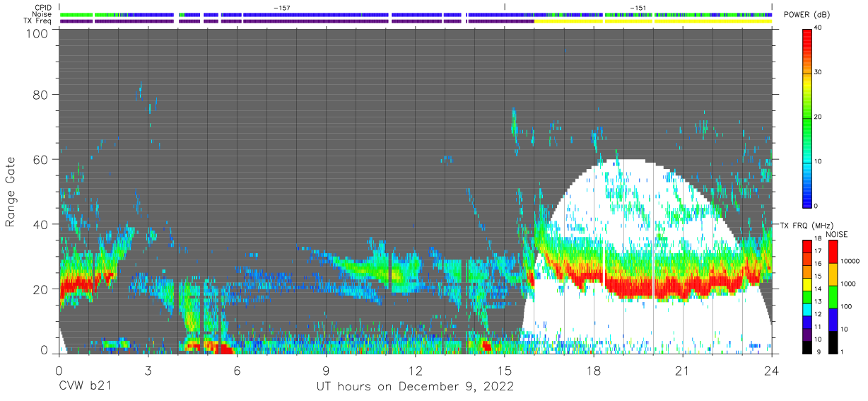Click the power gradient colorbar
The height and width of the screenshot is (401, 868).
tap(807, 117)
